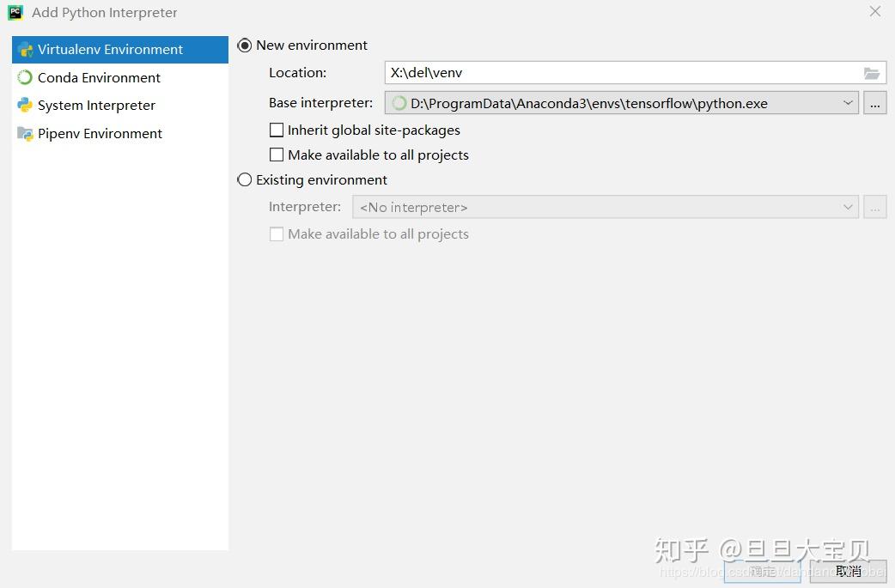Open the folder browser for Location
The image size is (895, 588).
coord(871,72)
